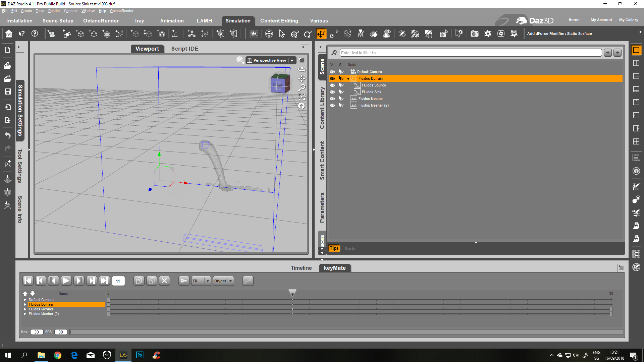Click the camera Render icon in the toolbar
The width and height of the screenshot is (644, 362).
474,34
